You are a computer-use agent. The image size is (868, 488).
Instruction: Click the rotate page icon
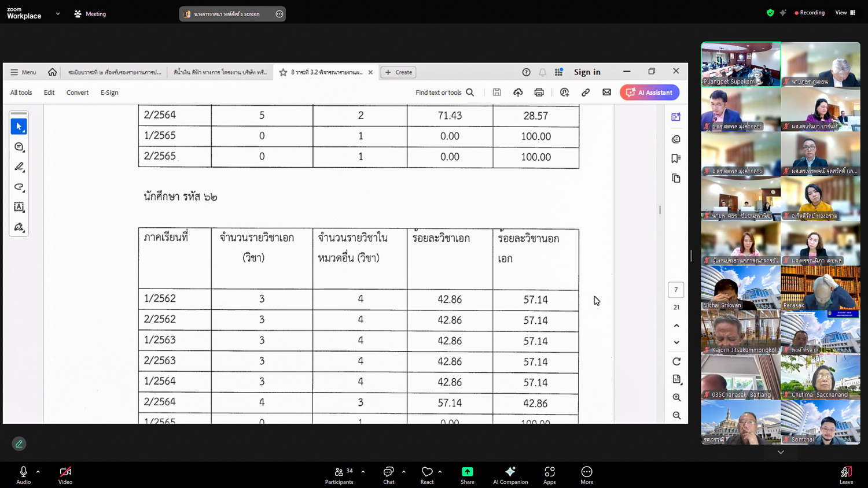(676, 361)
